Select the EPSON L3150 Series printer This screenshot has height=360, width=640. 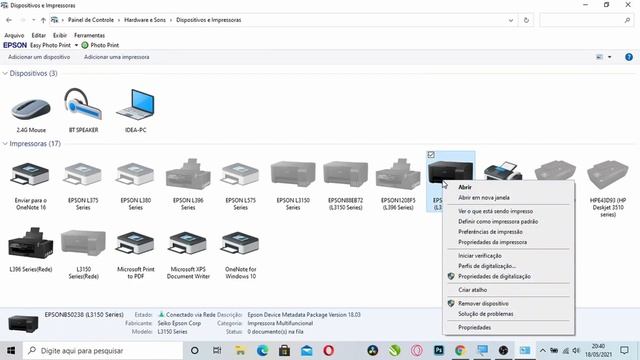pos(293,174)
